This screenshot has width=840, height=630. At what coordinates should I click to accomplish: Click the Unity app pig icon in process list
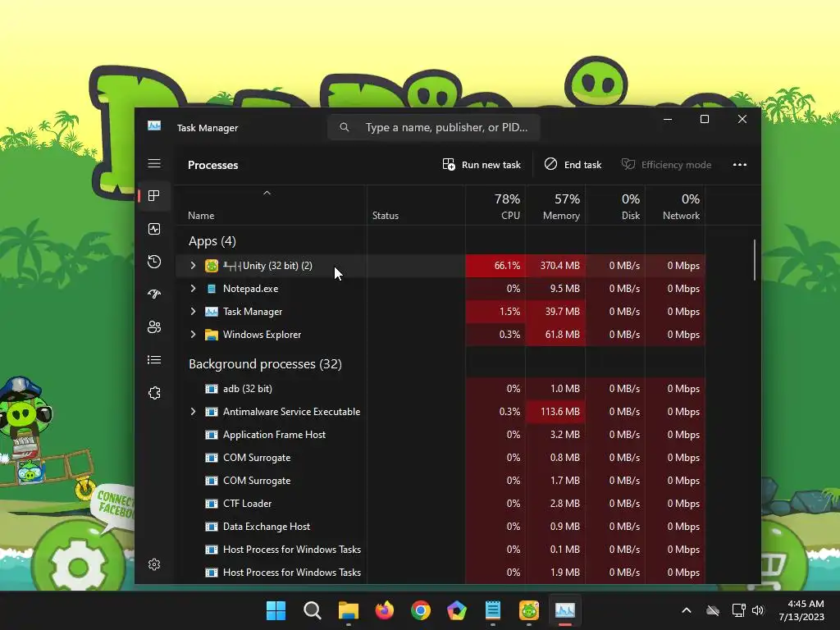click(212, 266)
